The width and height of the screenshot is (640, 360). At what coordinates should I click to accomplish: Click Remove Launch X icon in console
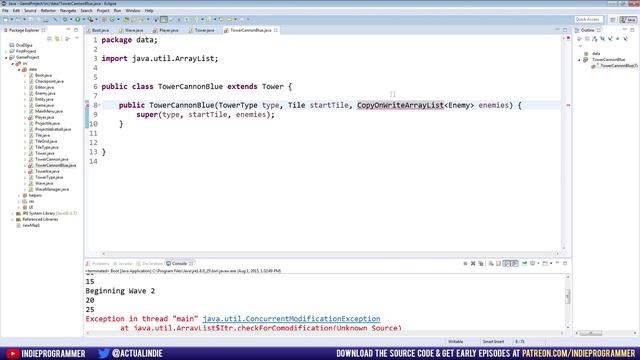473,264
